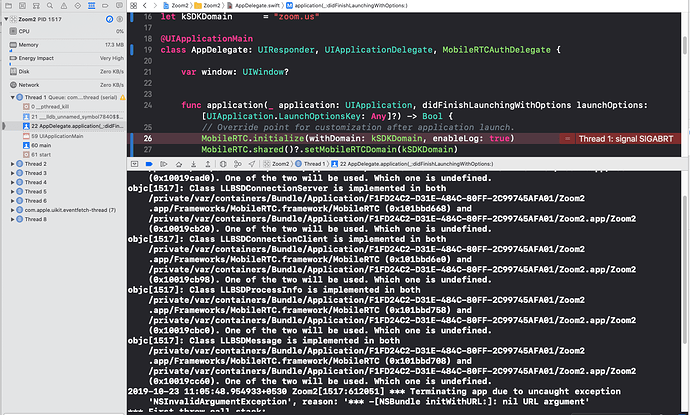Image resolution: width=690 pixels, height=415 pixels.
Task: Click the red error icon left of SIGABRT
Action: coord(567,139)
